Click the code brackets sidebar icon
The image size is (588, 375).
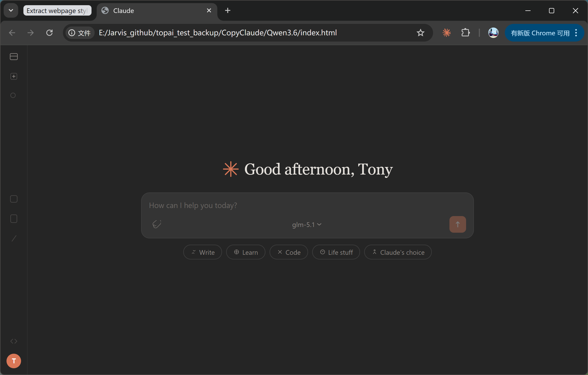click(x=14, y=341)
